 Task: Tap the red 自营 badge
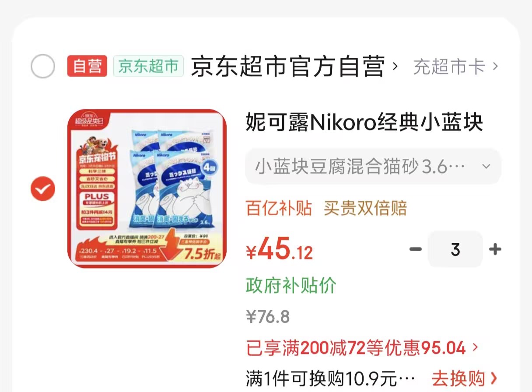click(x=87, y=66)
